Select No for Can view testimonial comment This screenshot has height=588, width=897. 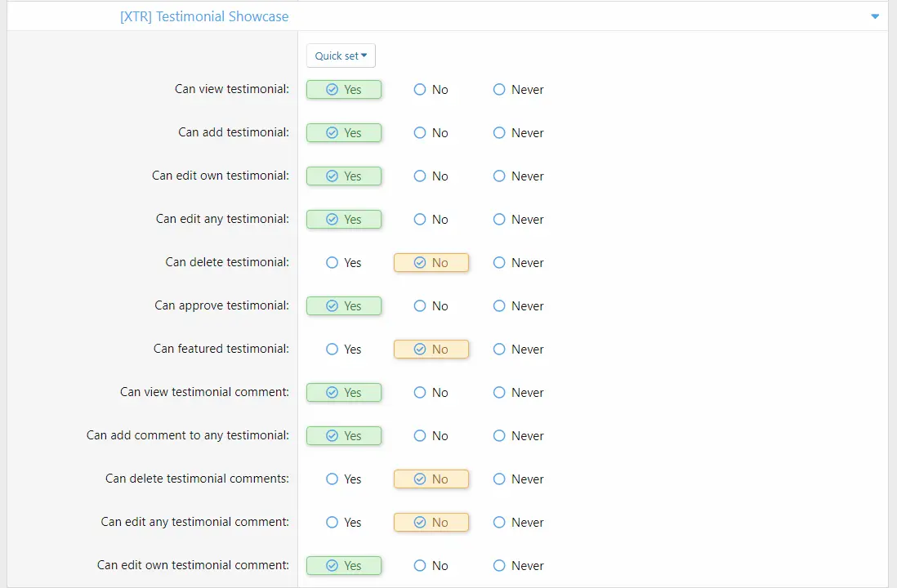pos(431,392)
